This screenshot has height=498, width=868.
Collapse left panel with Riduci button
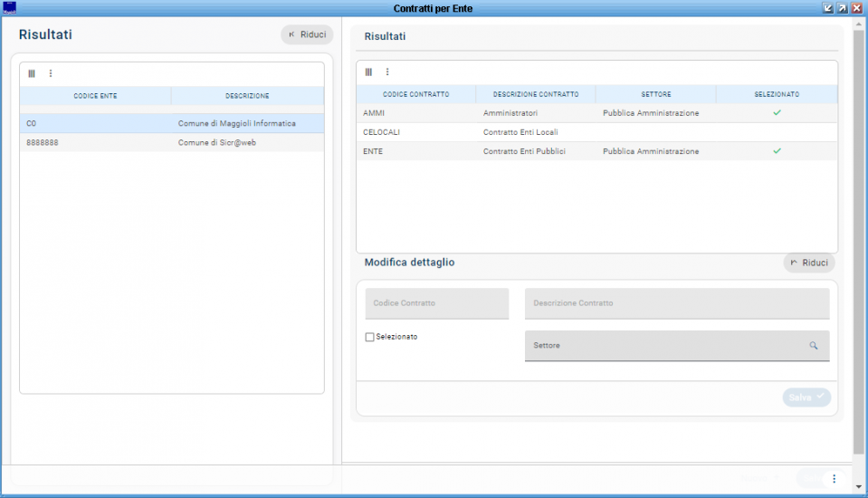pos(307,34)
